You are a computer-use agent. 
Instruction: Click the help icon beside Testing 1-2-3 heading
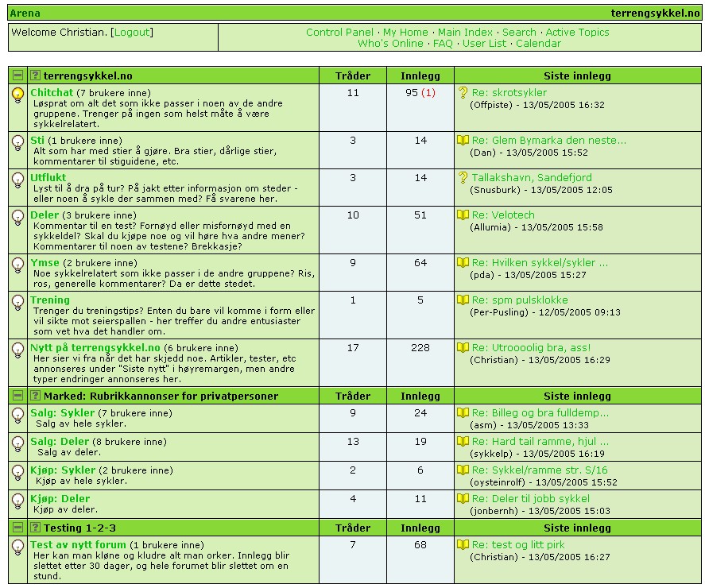[x=35, y=528]
